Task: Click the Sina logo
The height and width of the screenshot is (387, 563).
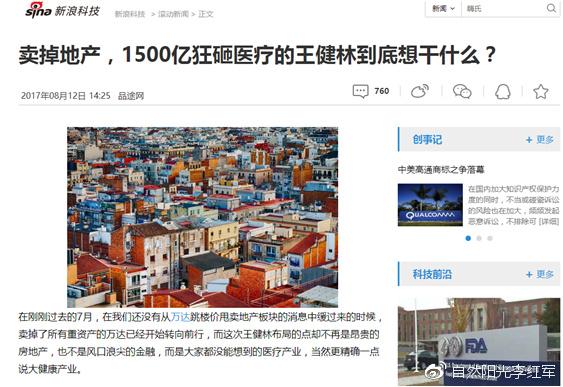Action: pyautogui.click(x=38, y=10)
